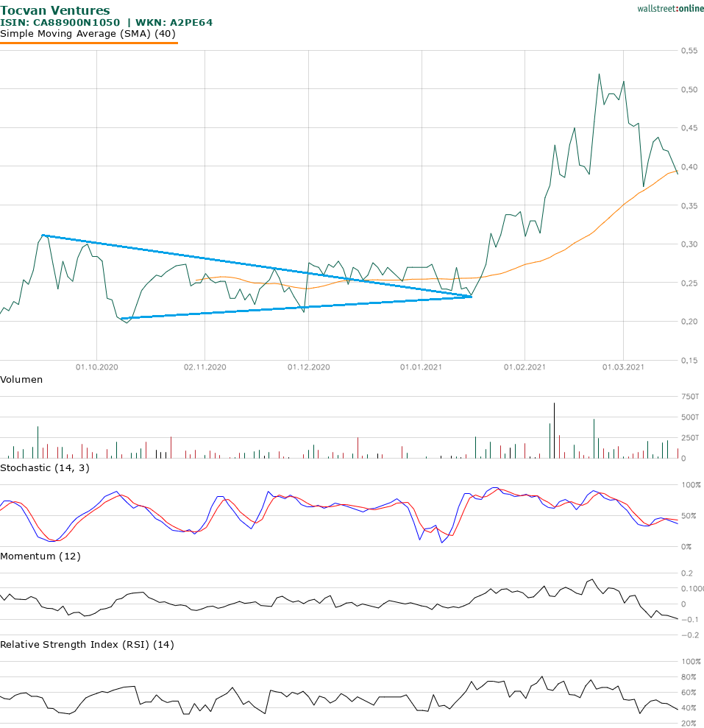This screenshot has height=728, width=704.
Task: Click the stochastic 100% axis label
Action: click(x=691, y=484)
